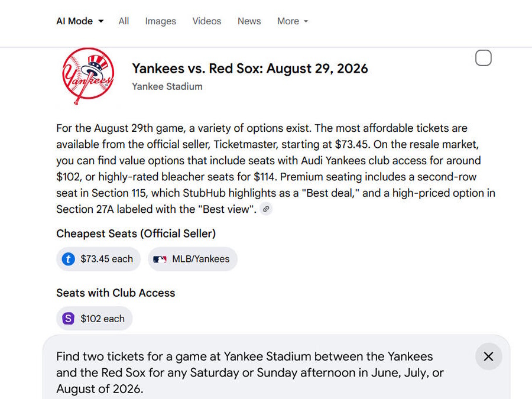
Task: Open the Videos tab
Action: tap(207, 21)
